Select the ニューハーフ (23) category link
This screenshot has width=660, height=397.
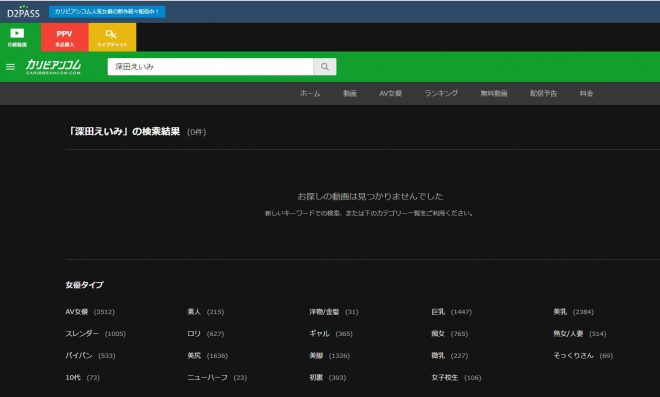tap(217, 378)
